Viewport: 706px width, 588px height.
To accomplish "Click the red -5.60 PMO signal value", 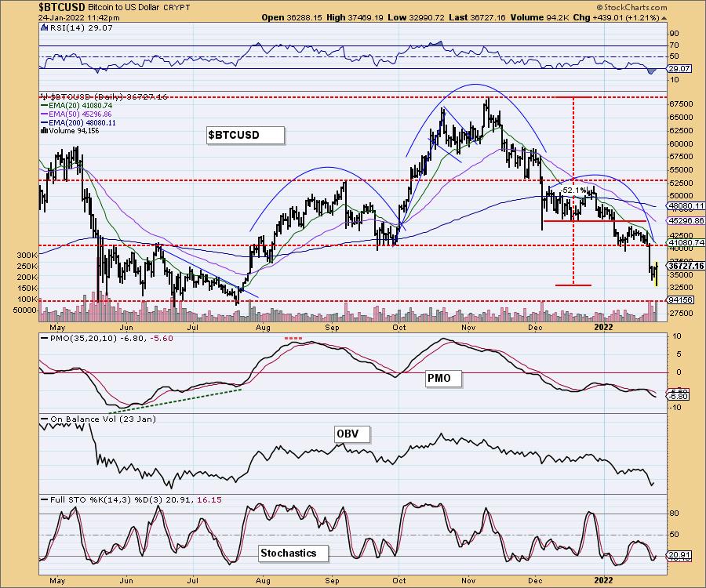I will click(162, 339).
